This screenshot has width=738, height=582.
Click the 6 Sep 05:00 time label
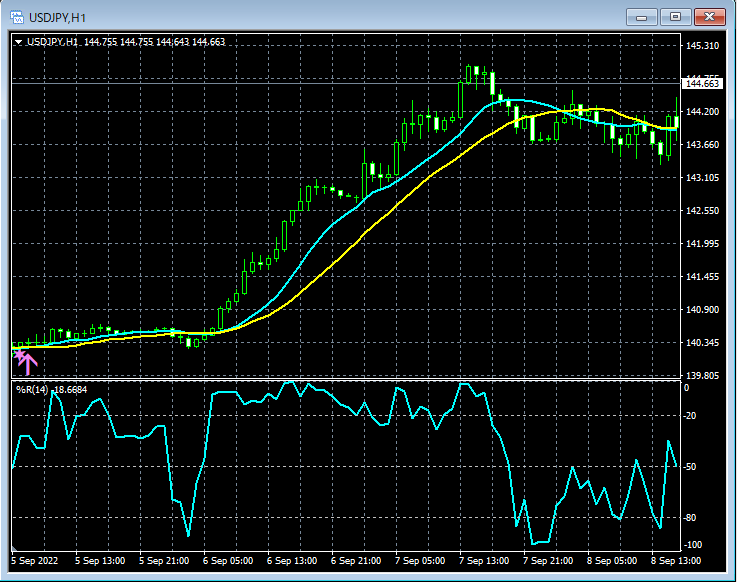[228, 561]
